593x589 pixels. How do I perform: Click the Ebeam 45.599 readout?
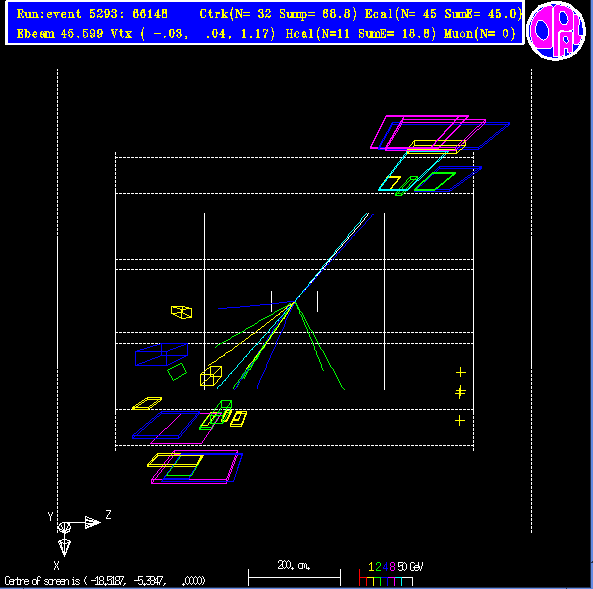60,34
